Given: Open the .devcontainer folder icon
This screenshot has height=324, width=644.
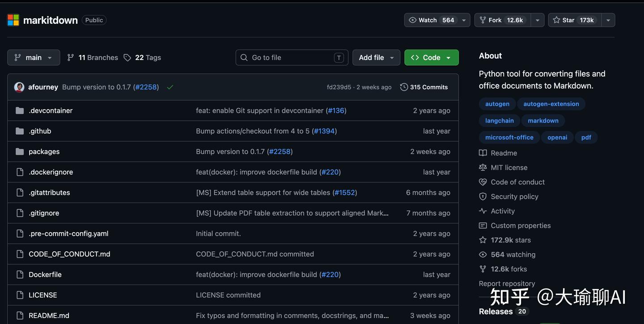Looking at the screenshot, I should pyautogui.click(x=20, y=111).
